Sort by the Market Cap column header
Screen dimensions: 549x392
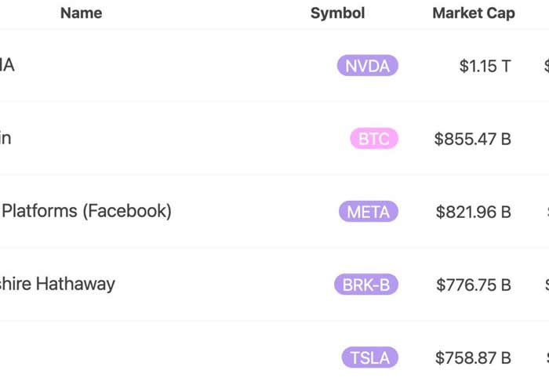click(474, 13)
